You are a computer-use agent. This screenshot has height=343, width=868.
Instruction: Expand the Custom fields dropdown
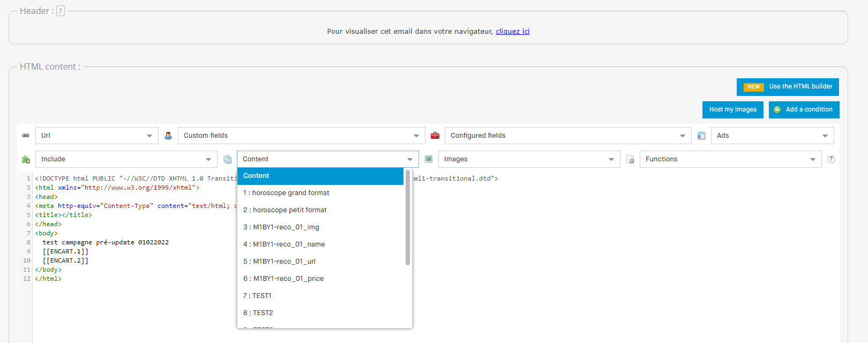(x=301, y=136)
